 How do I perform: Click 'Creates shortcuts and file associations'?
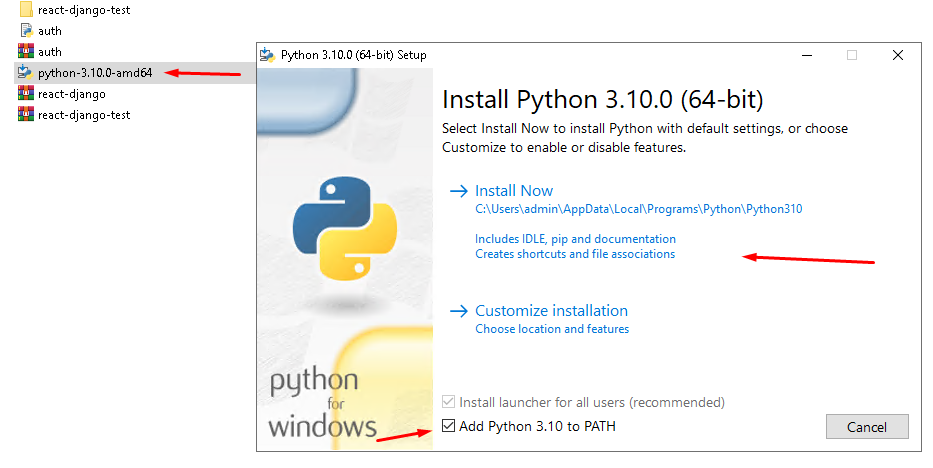(x=575, y=254)
